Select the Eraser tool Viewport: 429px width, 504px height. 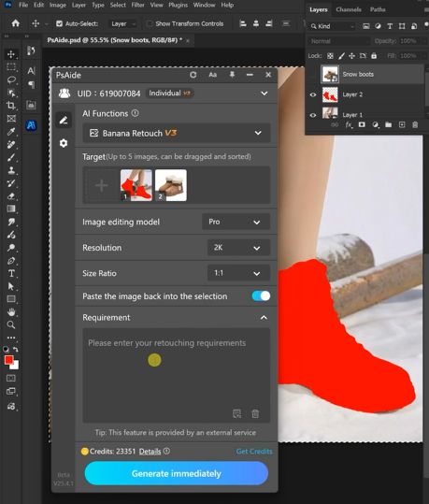coord(11,195)
